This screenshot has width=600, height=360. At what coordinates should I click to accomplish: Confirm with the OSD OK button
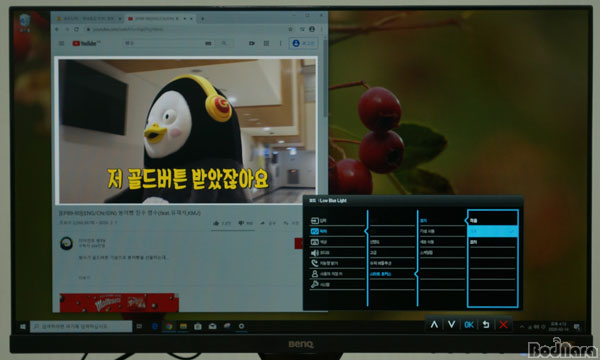469,324
